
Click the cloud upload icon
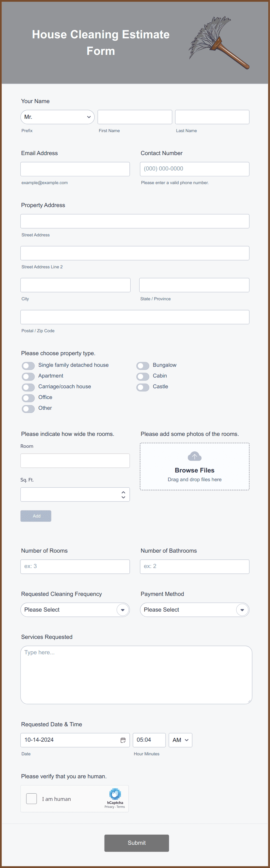[195, 456]
